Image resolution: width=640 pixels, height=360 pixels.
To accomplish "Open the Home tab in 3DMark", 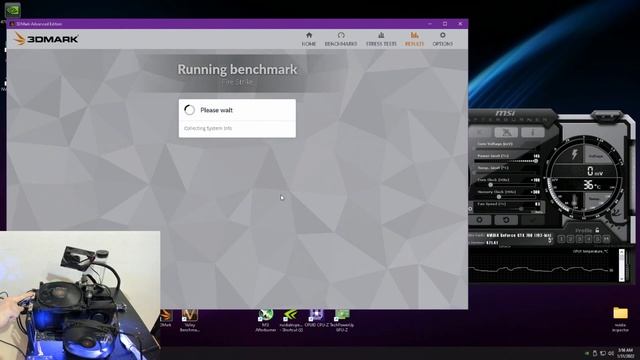I will point(309,39).
